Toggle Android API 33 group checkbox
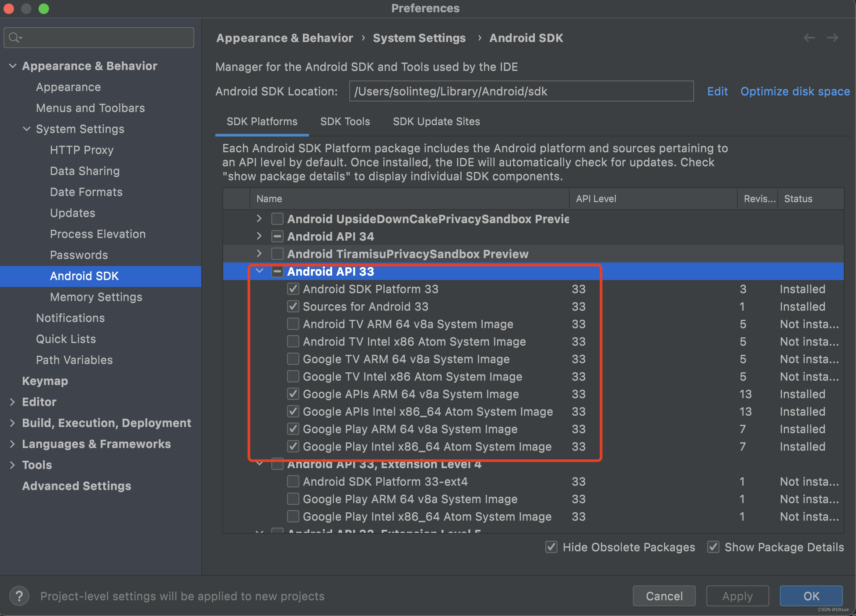The height and width of the screenshot is (616, 856). click(277, 271)
